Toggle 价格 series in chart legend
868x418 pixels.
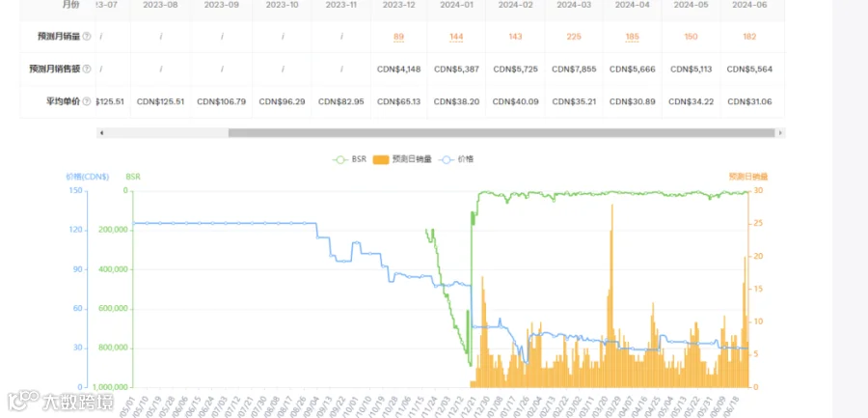pyautogui.click(x=456, y=159)
